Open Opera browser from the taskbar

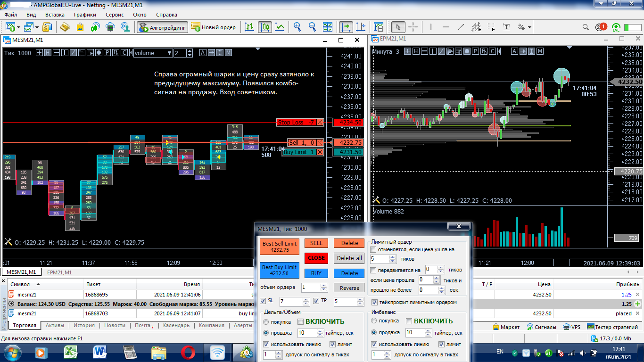[x=188, y=353]
